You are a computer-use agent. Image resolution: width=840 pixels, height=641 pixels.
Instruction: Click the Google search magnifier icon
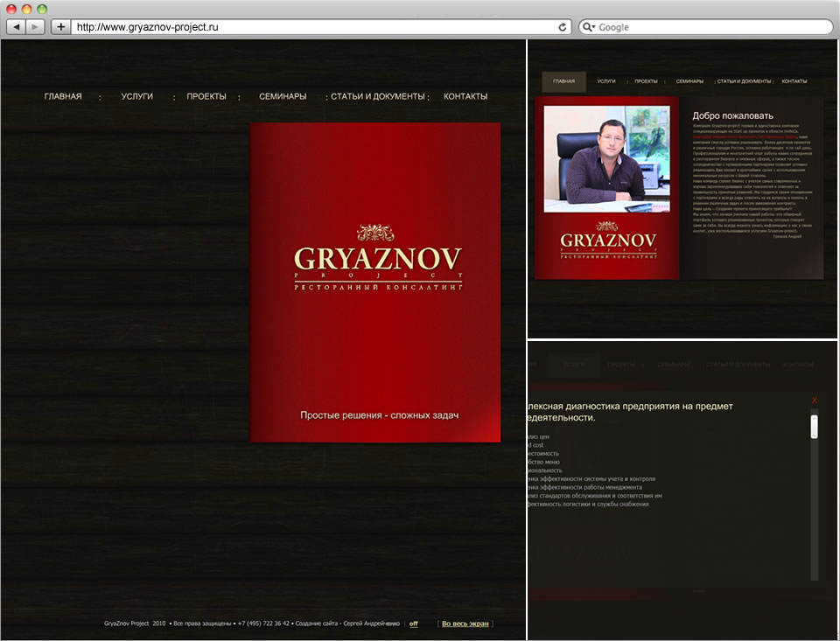point(588,26)
